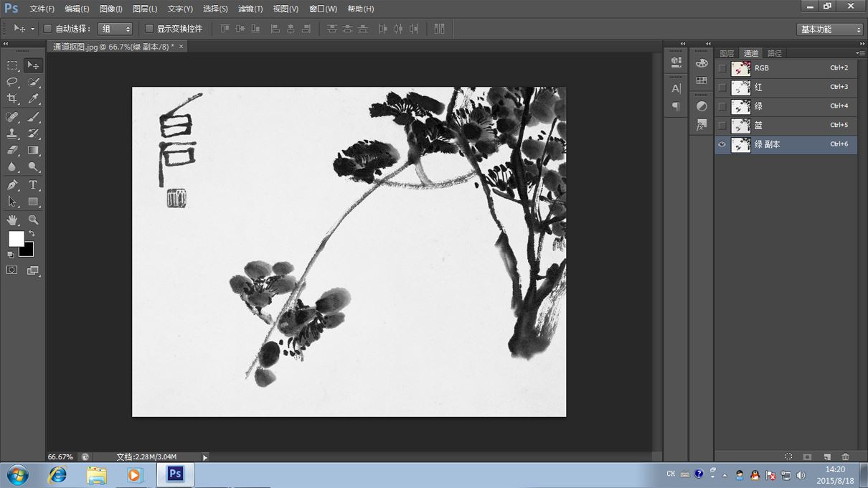The image size is (868, 488).
Task: Click the 66.67% zoom level field
Action: point(61,457)
